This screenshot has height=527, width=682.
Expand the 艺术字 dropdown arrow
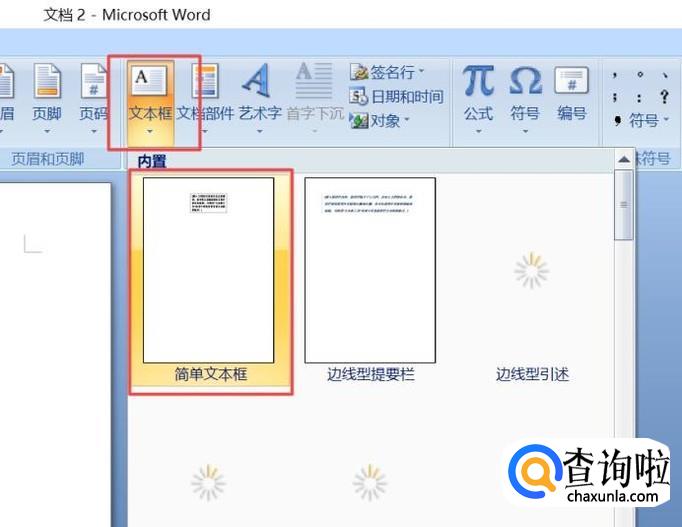pyautogui.click(x=260, y=131)
